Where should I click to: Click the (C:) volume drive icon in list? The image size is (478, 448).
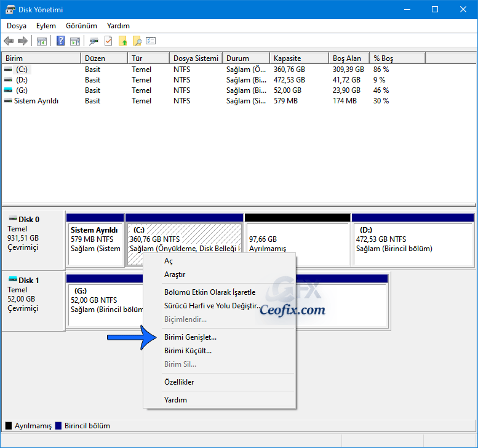(x=8, y=70)
